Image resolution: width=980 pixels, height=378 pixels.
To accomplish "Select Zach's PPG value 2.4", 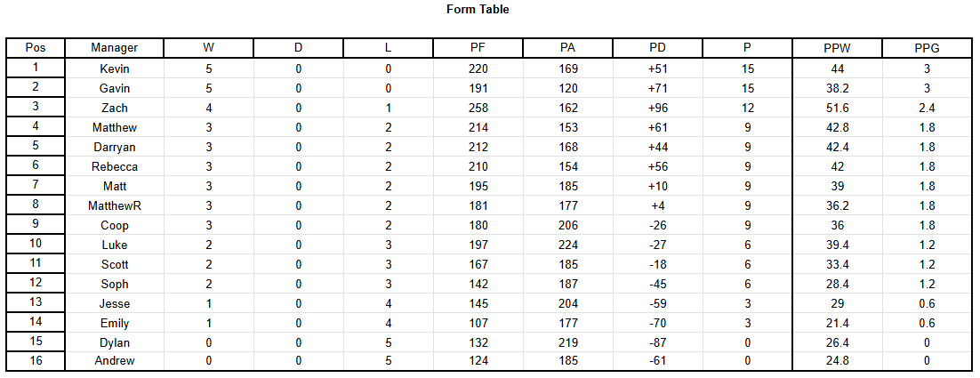I will (x=927, y=109).
